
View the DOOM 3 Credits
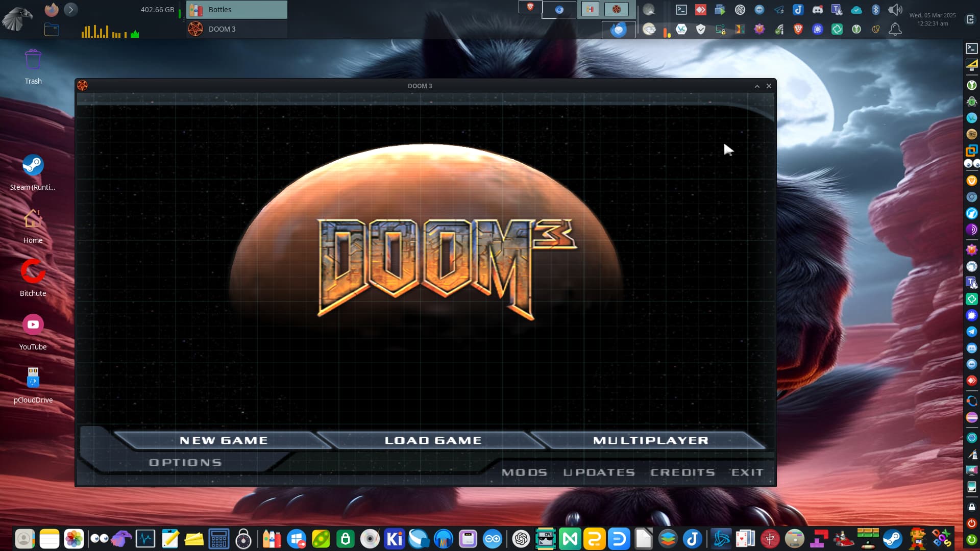[682, 472]
